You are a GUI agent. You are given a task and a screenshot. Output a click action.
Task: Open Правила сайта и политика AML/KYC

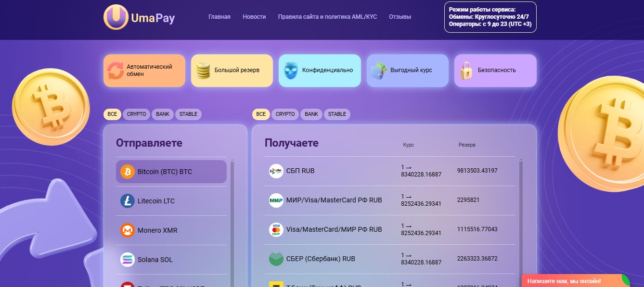327,17
